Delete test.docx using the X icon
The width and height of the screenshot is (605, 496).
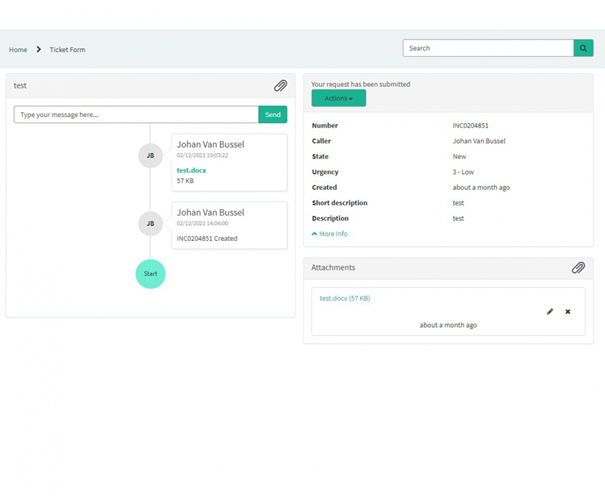click(x=568, y=312)
